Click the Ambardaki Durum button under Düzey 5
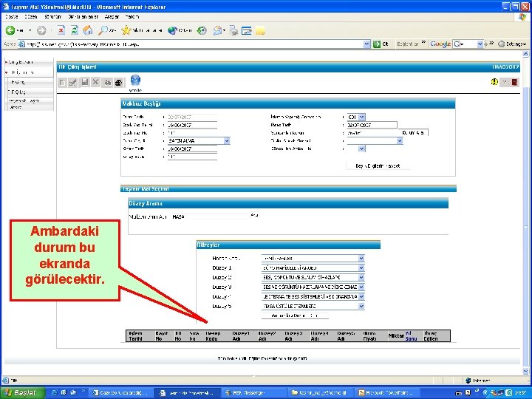Viewport: 532px width, 399px height. click(x=295, y=316)
